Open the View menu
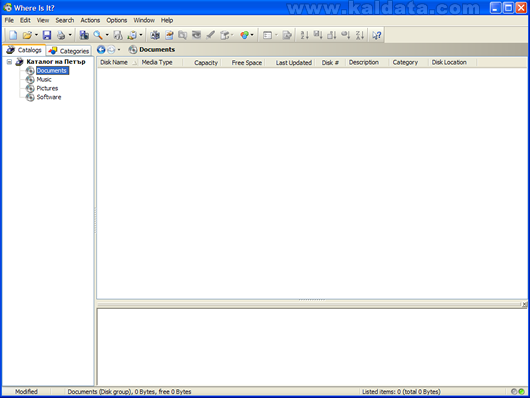The width and height of the screenshot is (530, 398). point(43,20)
